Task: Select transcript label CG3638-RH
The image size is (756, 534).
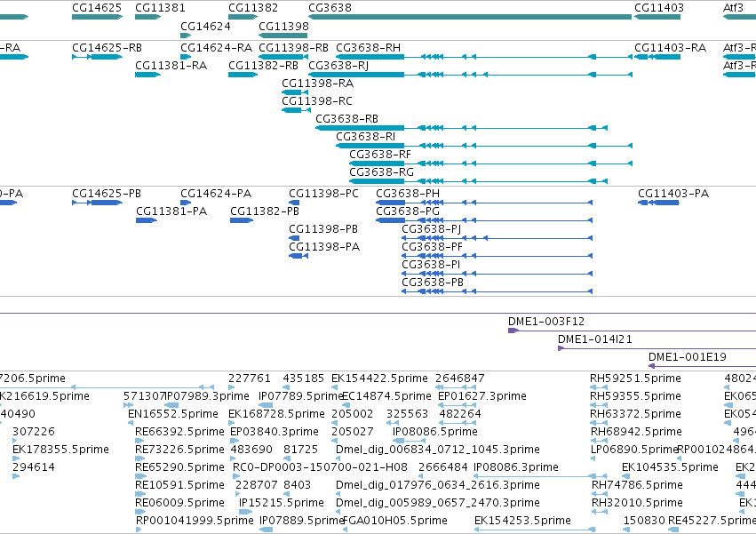Action: (x=368, y=48)
